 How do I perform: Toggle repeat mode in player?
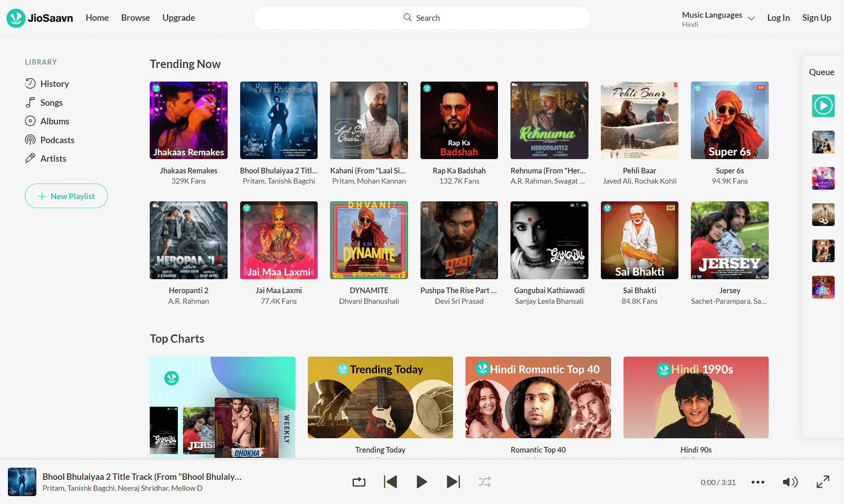[359, 482]
